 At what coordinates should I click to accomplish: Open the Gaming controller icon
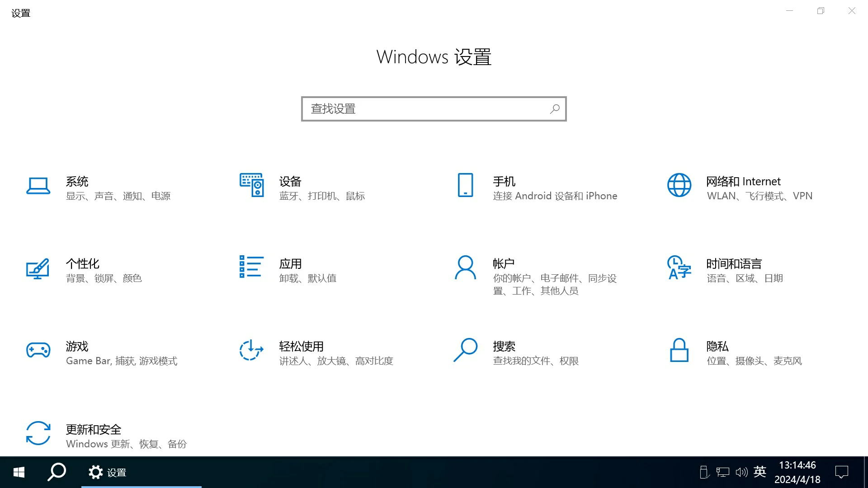point(38,350)
